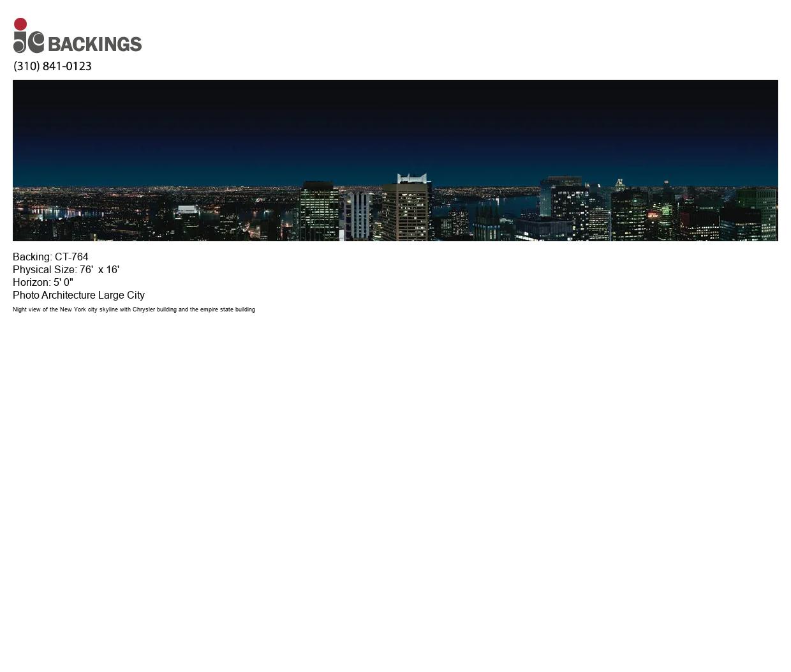Screen dimensions: 791x672
Task: Click the phone number (310) 841-0123
Action: [x=52, y=66]
